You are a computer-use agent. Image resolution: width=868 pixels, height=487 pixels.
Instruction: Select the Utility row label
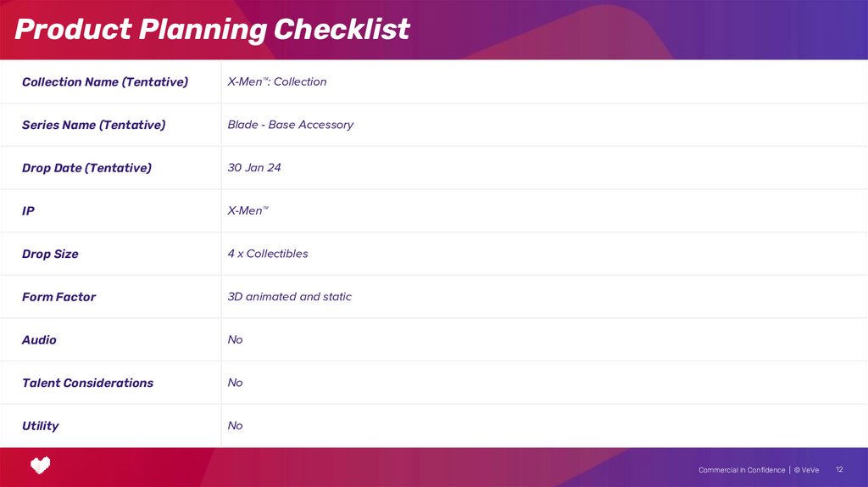40,426
